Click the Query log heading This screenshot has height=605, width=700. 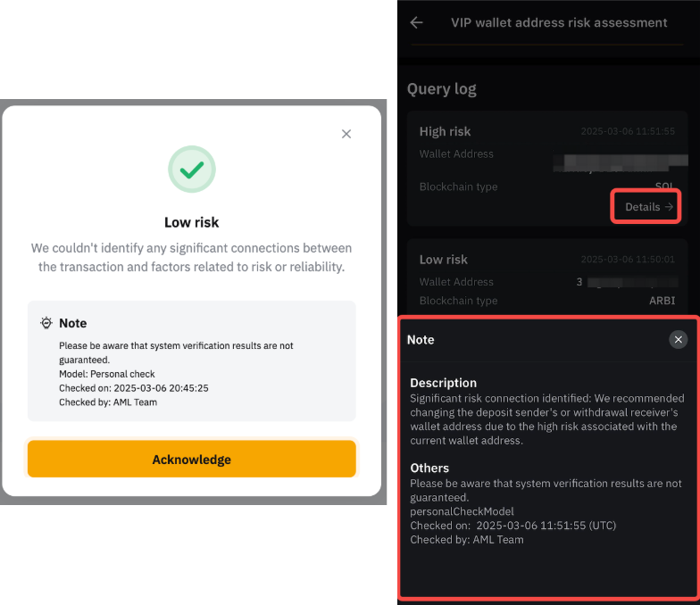[x=442, y=89]
